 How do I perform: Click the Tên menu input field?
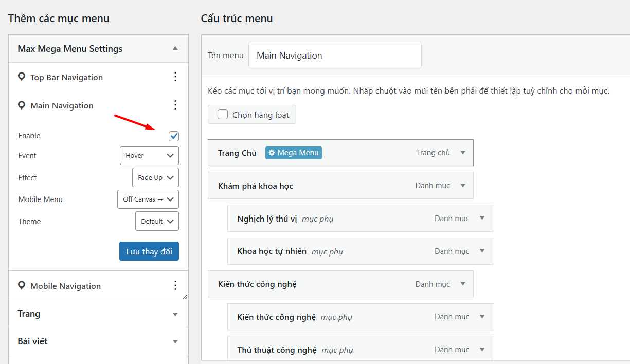pyautogui.click(x=335, y=55)
